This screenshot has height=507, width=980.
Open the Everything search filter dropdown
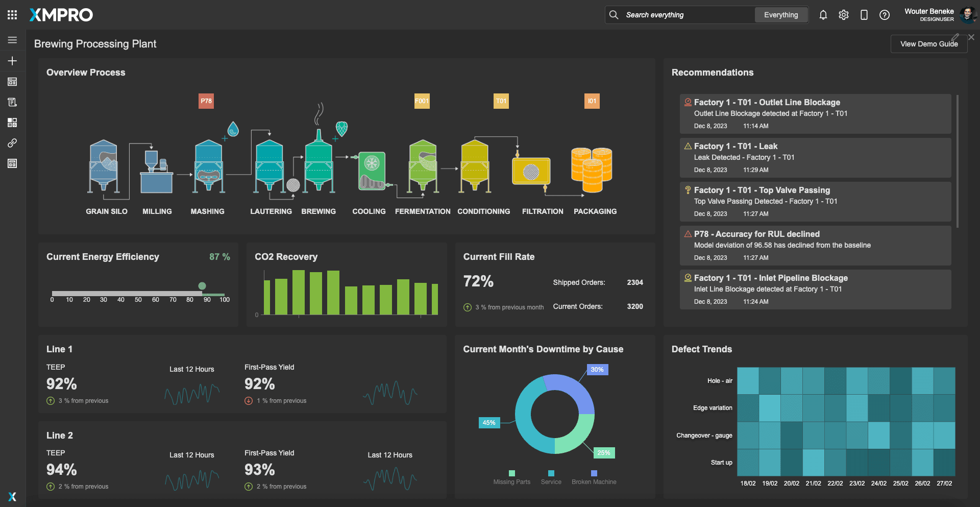[780, 15]
